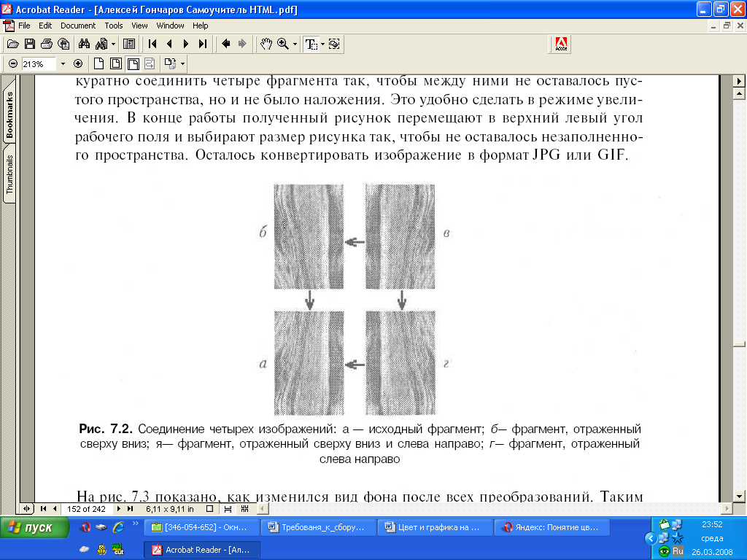
Task: Click the Zoom Out minus button
Action: point(13,63)
